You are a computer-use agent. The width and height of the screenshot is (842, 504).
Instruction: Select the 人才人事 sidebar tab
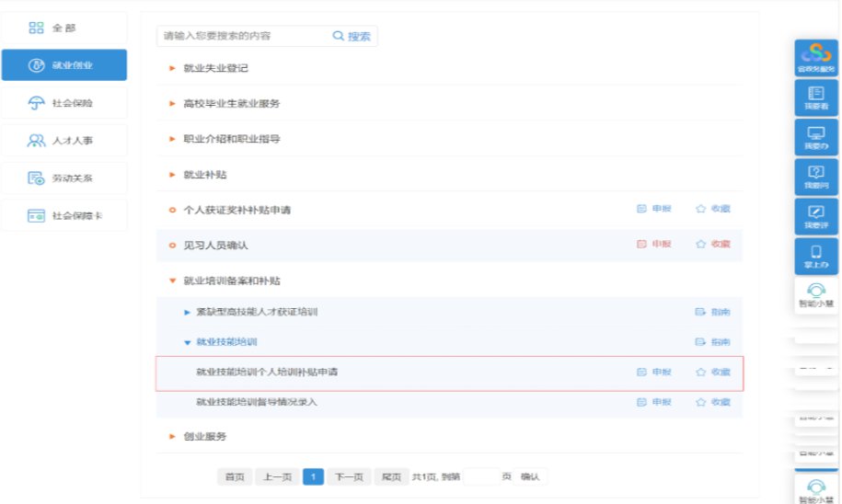tap(63, 141)
